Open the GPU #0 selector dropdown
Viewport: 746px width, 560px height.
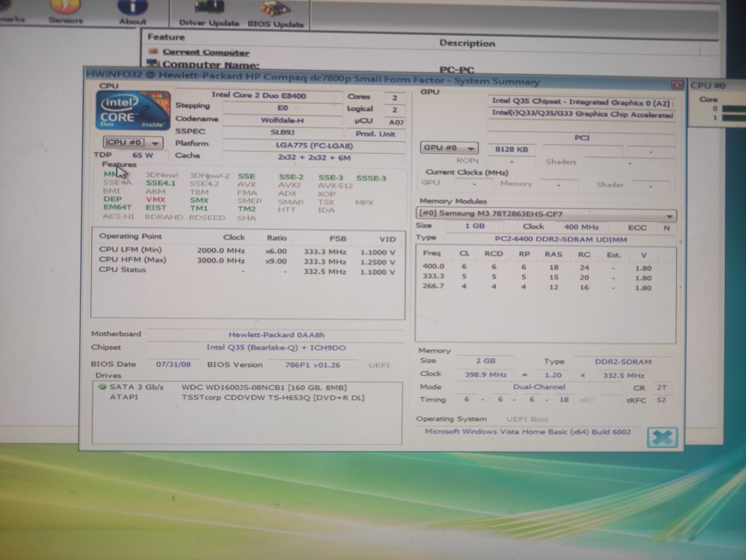pyautogui.click(x=449, y=148)
